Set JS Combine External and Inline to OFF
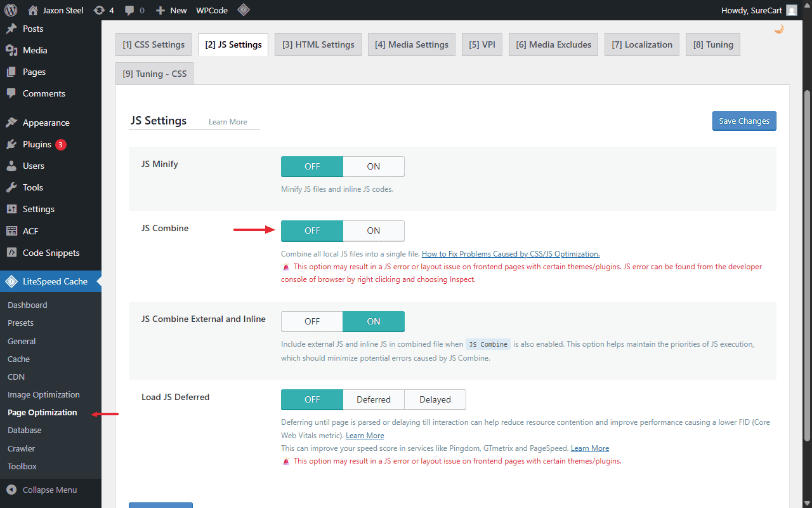 [312, 321]
